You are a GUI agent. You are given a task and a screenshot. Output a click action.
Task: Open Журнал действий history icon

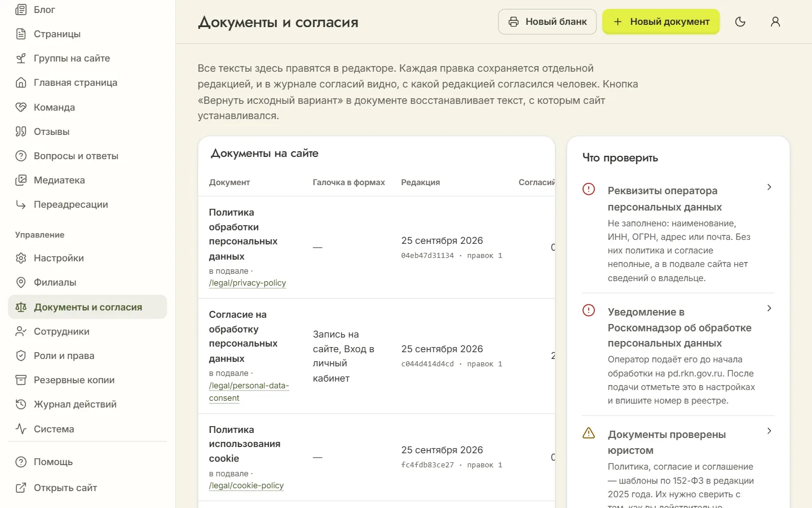21,404
